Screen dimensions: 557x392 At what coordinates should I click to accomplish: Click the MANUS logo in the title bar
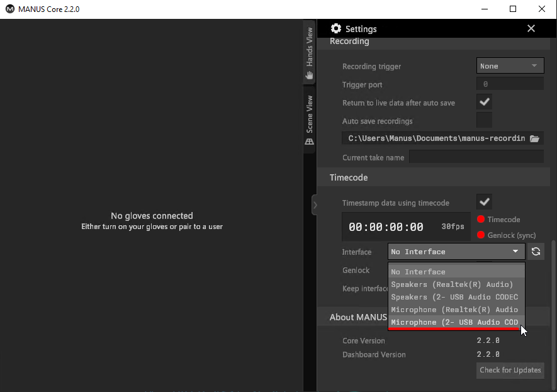click(8, 9)
